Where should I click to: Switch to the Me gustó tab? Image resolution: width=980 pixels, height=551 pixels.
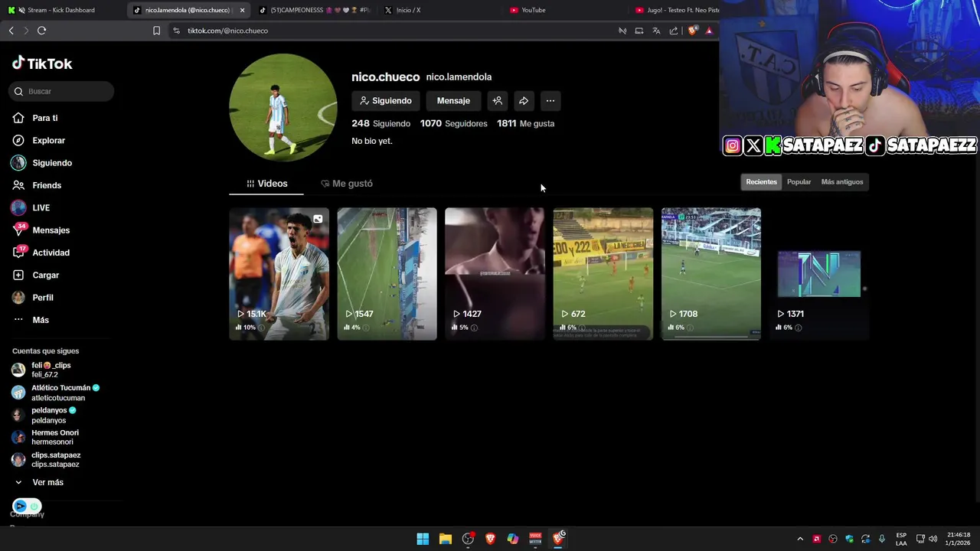[347, 184]
